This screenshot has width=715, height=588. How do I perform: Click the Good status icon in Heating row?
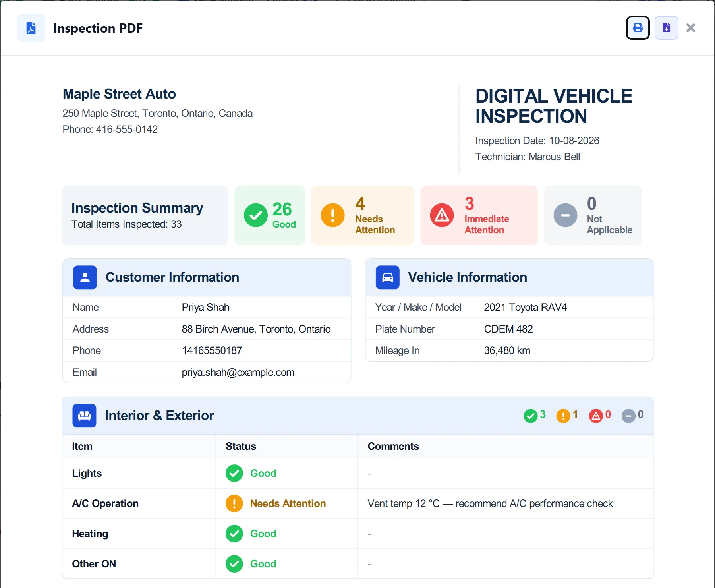(x=234, y=534)
